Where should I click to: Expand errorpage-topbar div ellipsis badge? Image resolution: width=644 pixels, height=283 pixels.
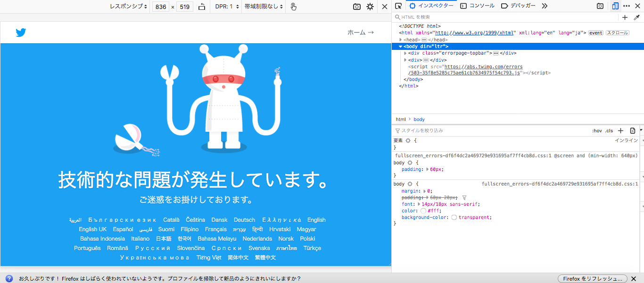click(x=496, y=53)
